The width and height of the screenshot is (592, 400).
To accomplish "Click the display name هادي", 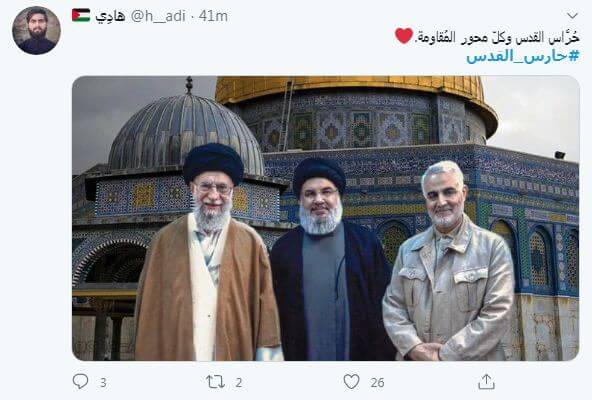I will click(110, 16).
